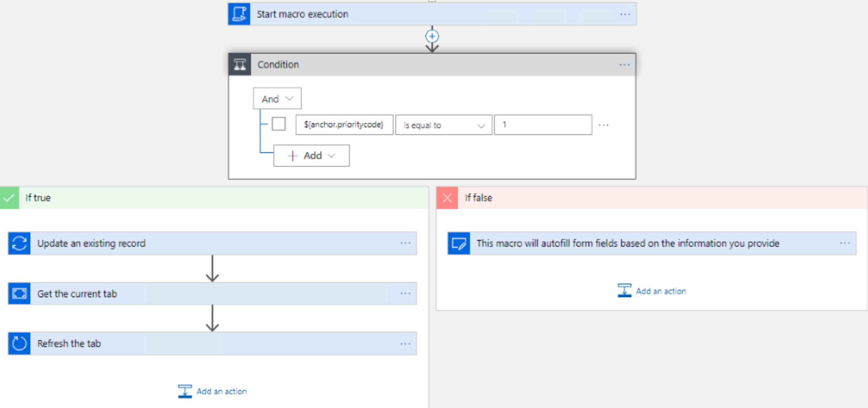
Task: Click the Refresh the tab icon
Action: [x=19, y=344]
